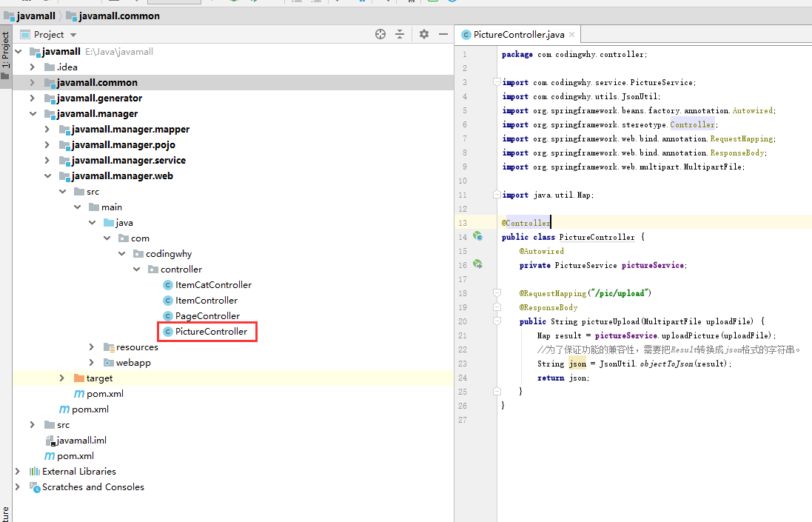Click the autowired dependency gutter icon on line 16
The height and width of the screenshot is (522, 812).
click(477, 264)
